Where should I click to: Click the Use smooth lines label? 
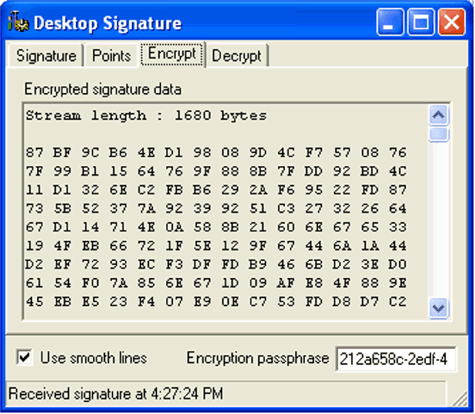[93, 358]
